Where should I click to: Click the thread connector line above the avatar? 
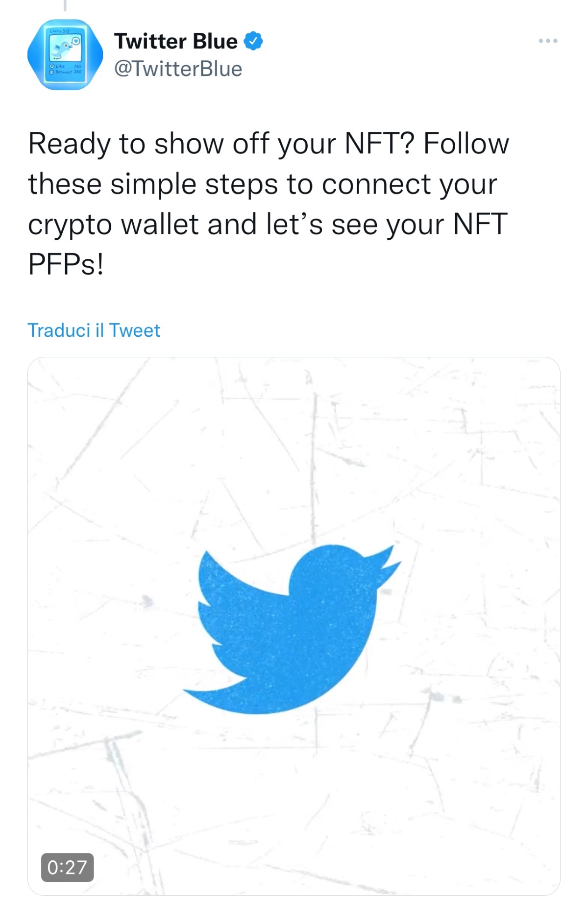(x=65, y=5)
